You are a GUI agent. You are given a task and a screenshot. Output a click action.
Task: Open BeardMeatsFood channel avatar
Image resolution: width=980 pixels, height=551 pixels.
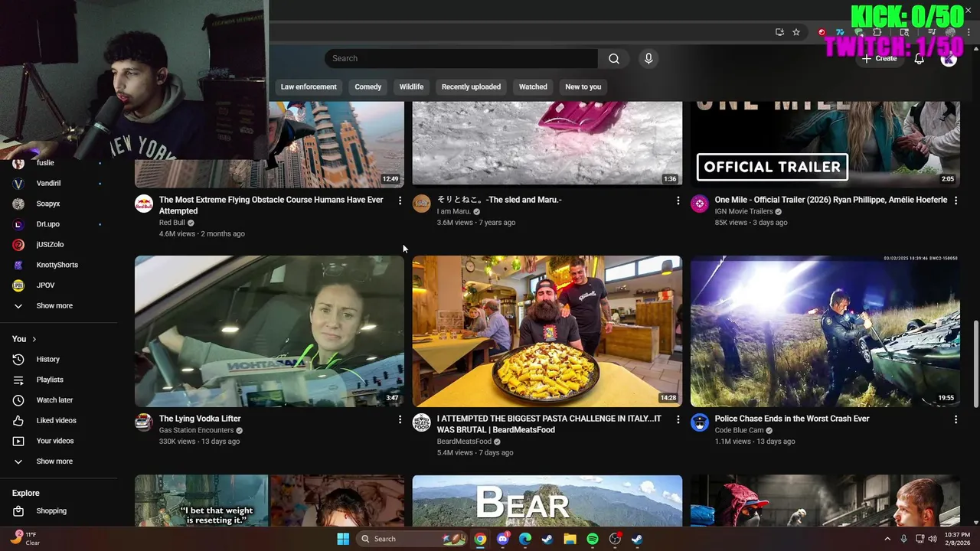422,422
